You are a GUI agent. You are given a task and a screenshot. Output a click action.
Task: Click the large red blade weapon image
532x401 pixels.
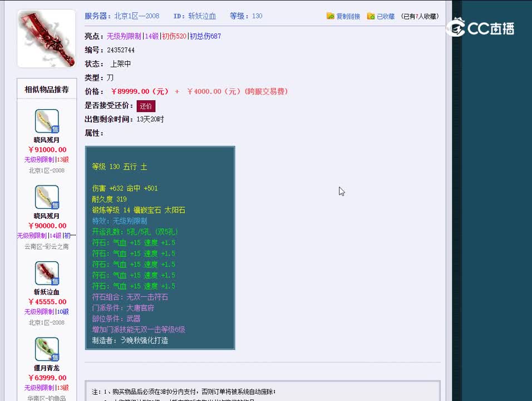[47, 38]
